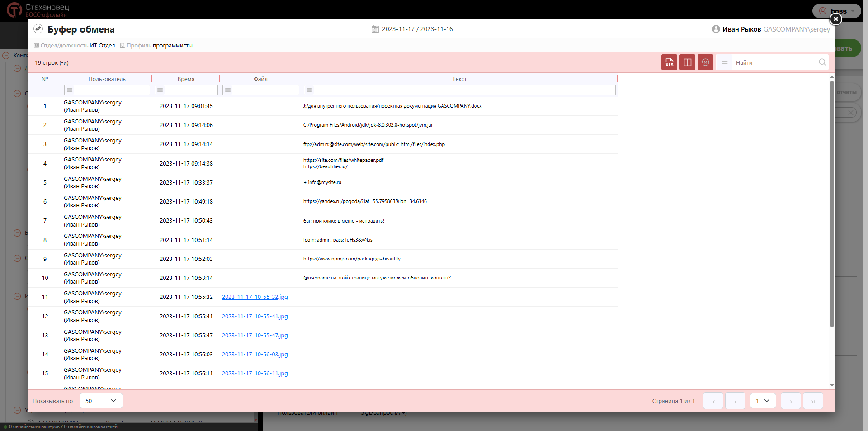868x431 pixels.
Task: Click the magnifier icon in Найти field
Action: pyautogui.click(x=822, y=62)
